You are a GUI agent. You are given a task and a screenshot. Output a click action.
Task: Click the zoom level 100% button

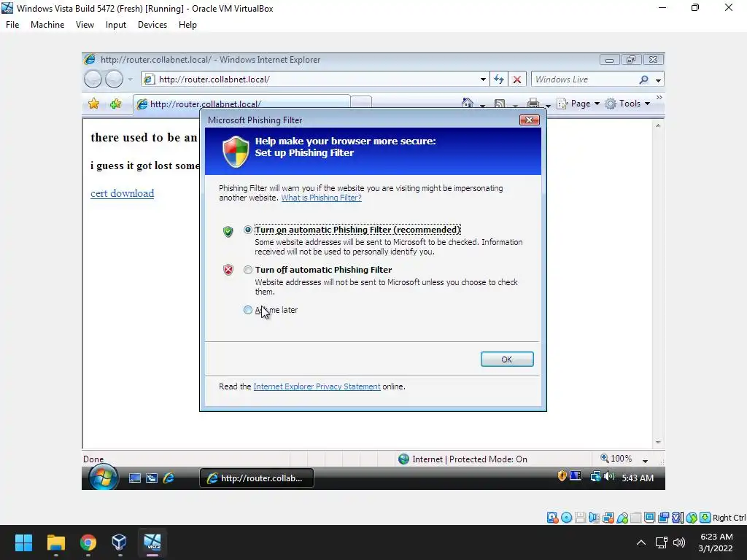616,458
